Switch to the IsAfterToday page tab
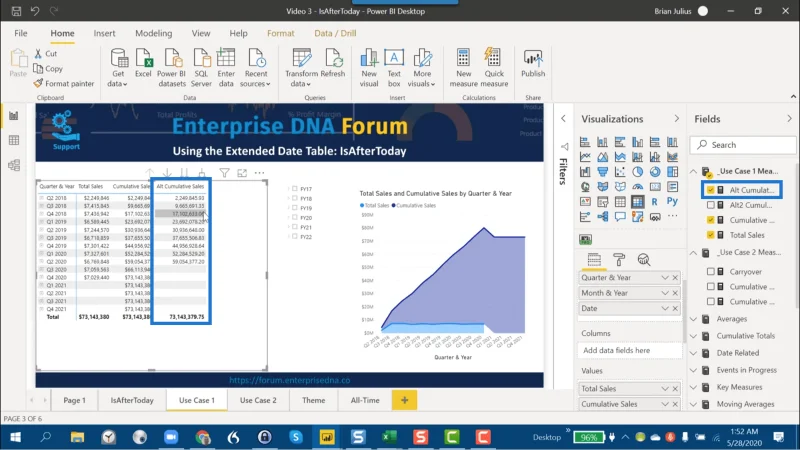This screenshot has width=800, height=450. click(x=132, y=400)
